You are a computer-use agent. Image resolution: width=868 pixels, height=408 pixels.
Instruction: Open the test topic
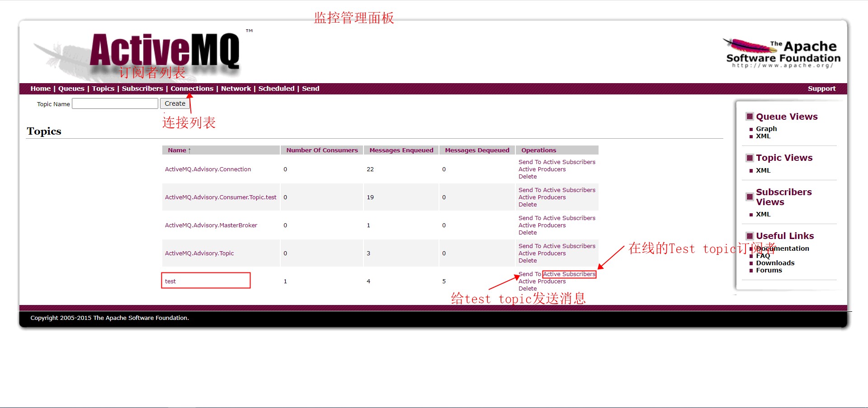click(170, 281)
